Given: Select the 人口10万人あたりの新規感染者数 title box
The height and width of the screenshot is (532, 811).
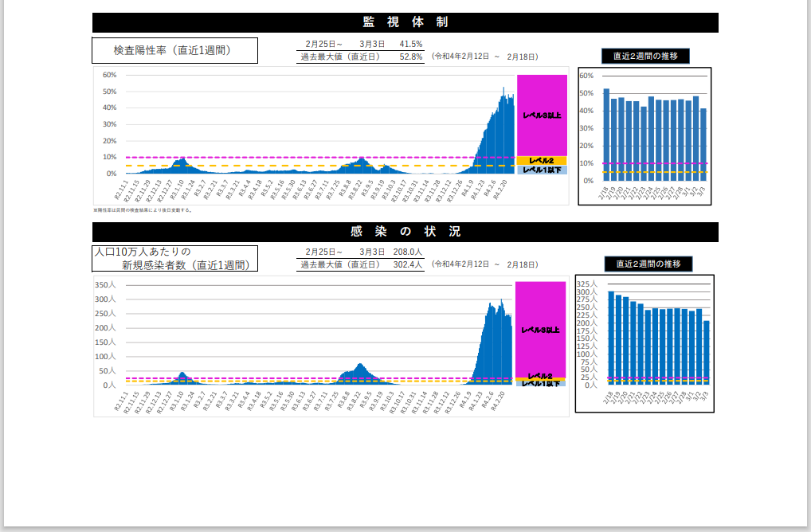Looking at the screenshot, I should [174, 259].
